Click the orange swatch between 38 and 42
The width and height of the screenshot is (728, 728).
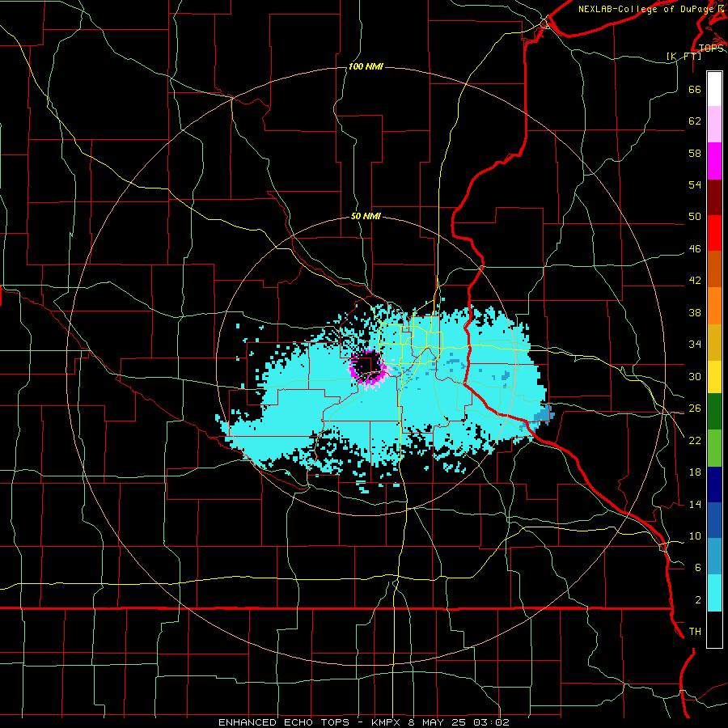click(x=714, y=306)
